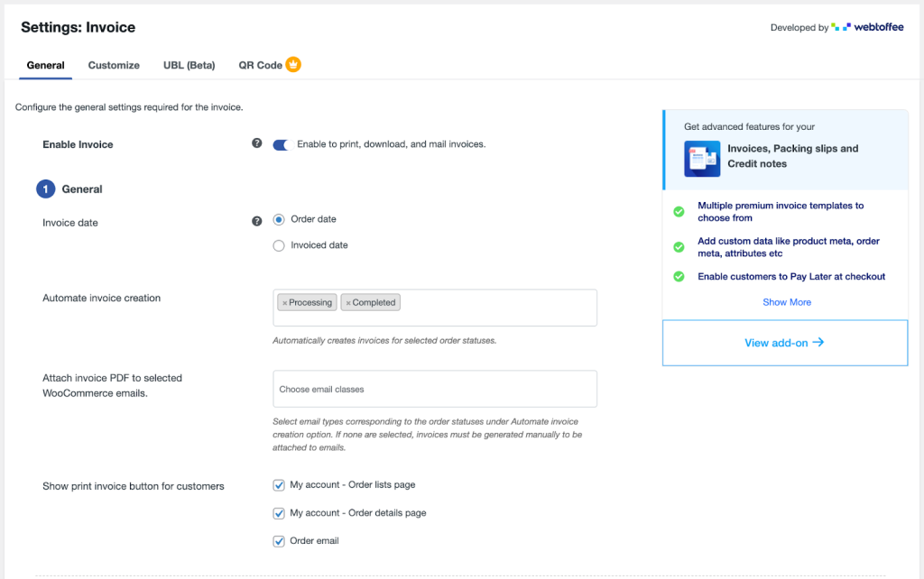The image size is (924, 579).
Task: Open the help icon beside Enable Invoice
Action: (257, 143)
